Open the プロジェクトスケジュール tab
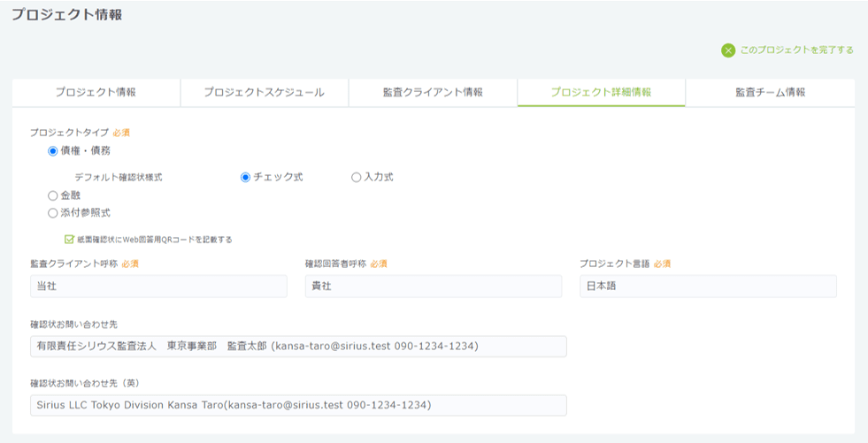The height and width of the screenshot is (443, 868). [264, 92]
